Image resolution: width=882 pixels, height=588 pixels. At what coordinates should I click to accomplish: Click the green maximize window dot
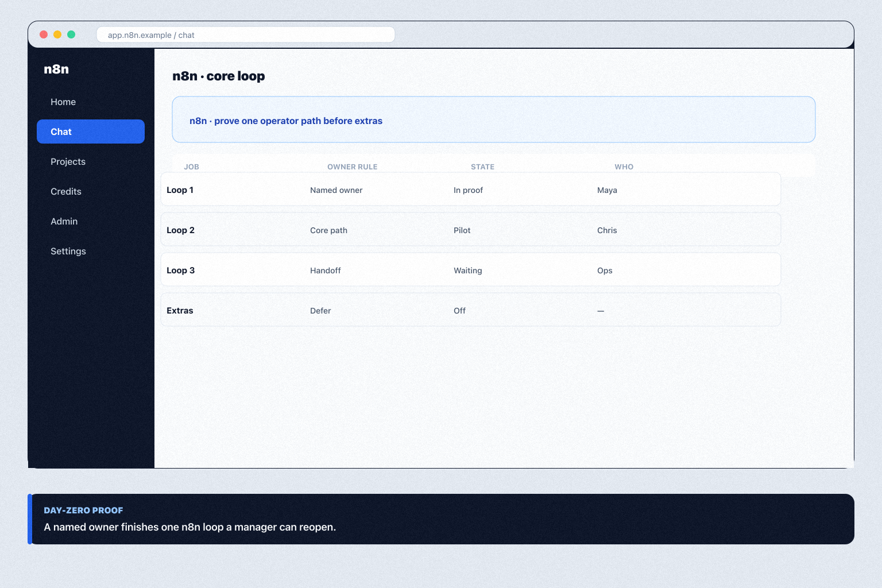click(71, 34)
